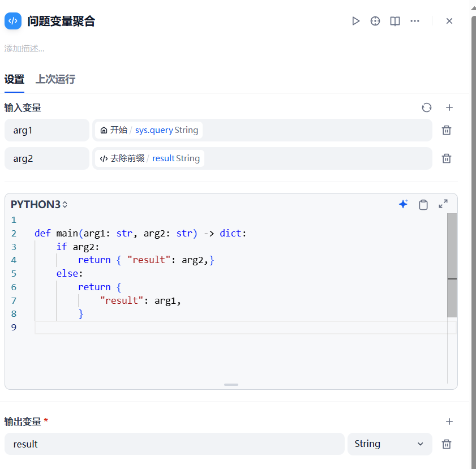Click the 'else:' code line

tap(70, 274)
